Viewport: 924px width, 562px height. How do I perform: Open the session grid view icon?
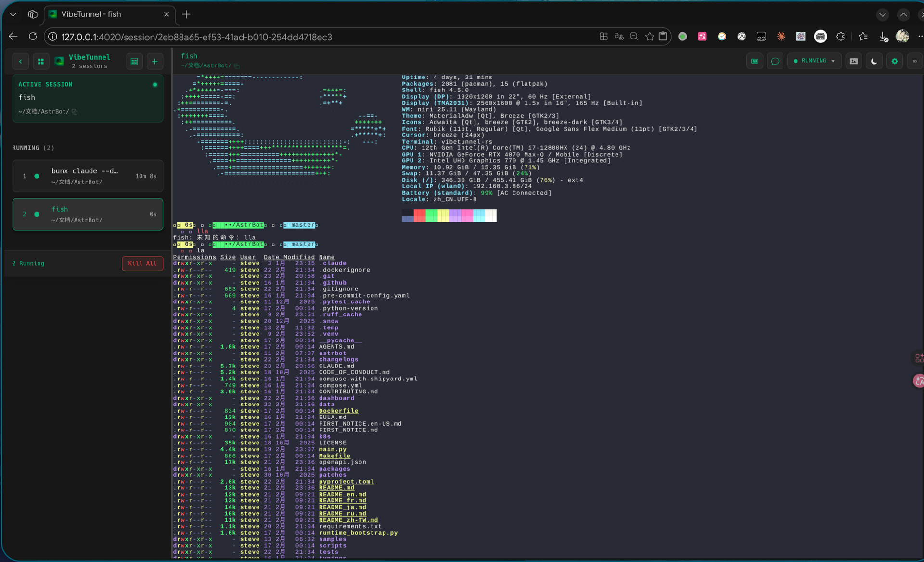point(41,61)
